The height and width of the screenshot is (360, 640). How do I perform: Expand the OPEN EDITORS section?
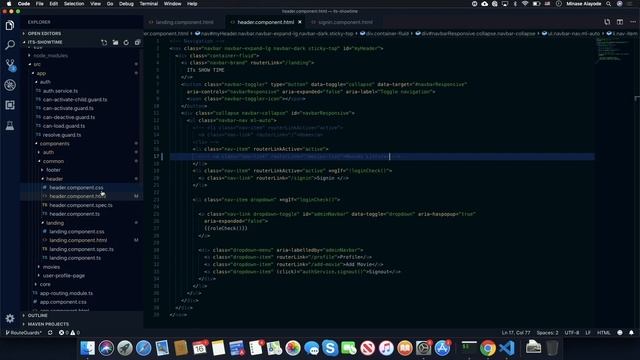[x=44, y=33]
